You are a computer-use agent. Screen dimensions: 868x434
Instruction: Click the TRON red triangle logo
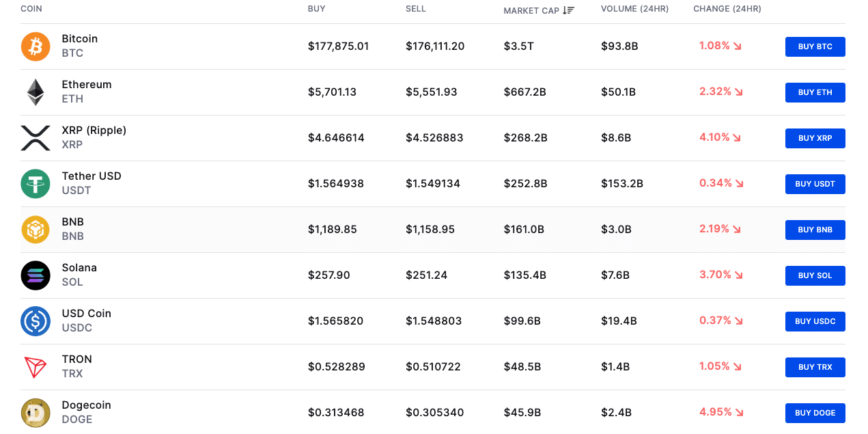(36, 367)
